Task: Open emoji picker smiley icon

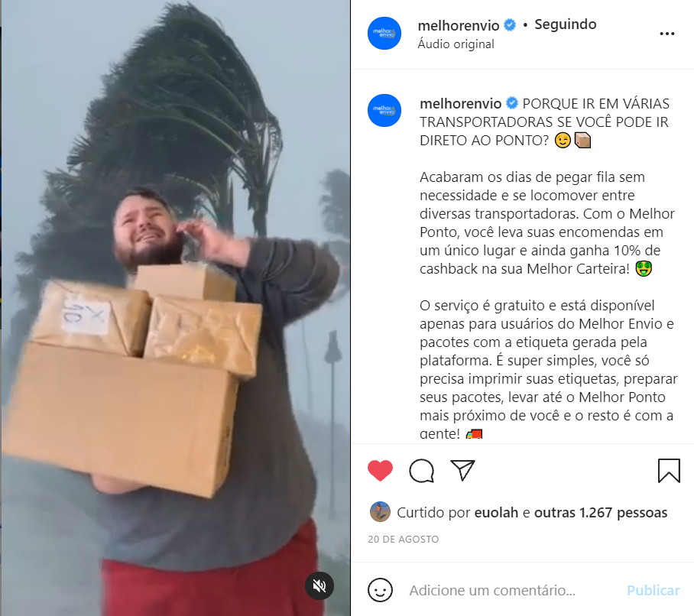Action: click(380, 590)
